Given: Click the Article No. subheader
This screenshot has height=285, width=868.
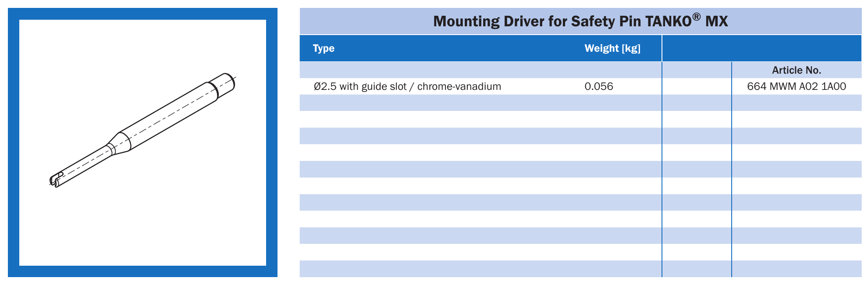Looking at the screenshot, I should click(797, 70).
